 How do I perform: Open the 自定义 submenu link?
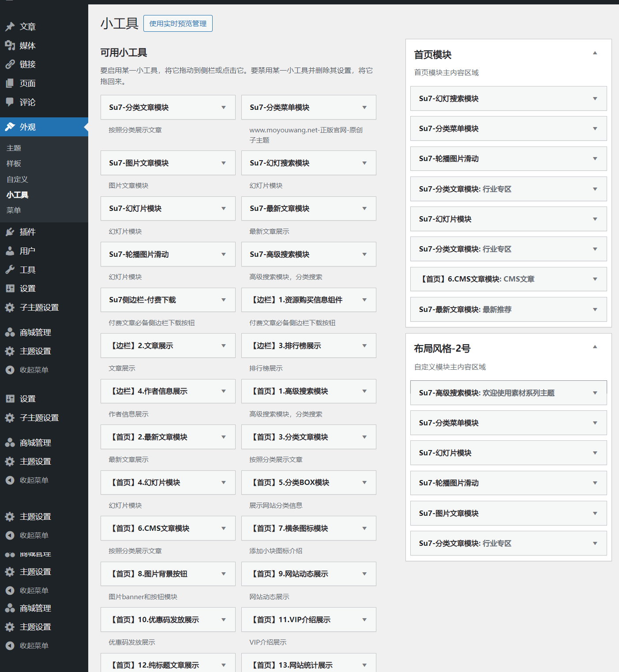[17, 180]
